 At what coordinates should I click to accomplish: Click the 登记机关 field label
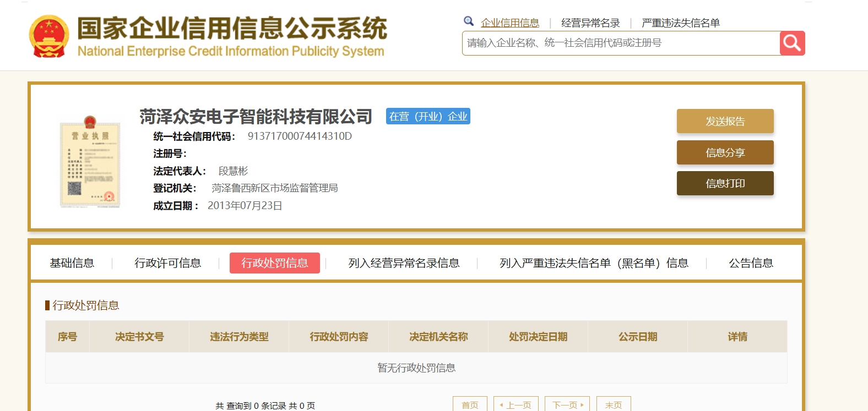[x=175, y=188]
